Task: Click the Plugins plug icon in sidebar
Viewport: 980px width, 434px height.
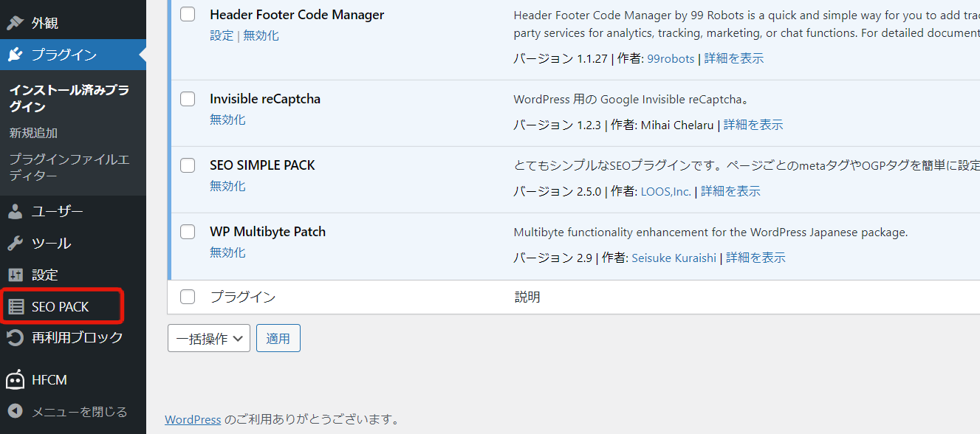Action: [x=16, y=55]
